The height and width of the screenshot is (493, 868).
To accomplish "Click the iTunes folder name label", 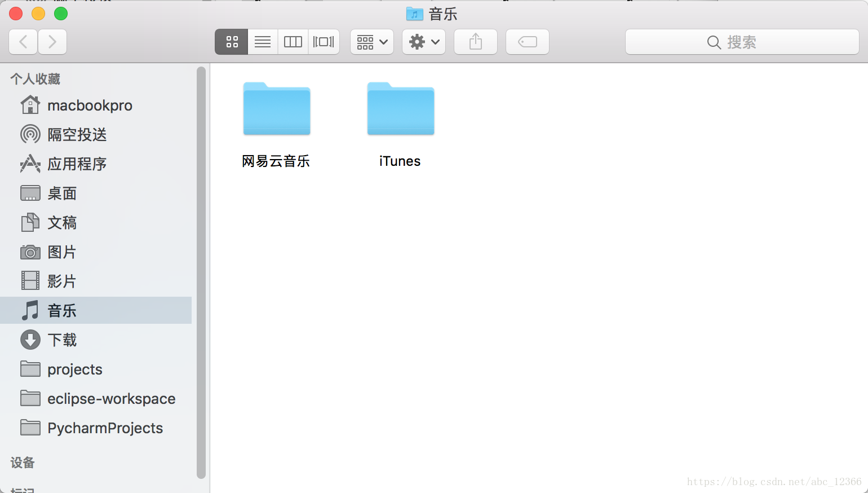I will pyautogui.click(x=400, y=161).
